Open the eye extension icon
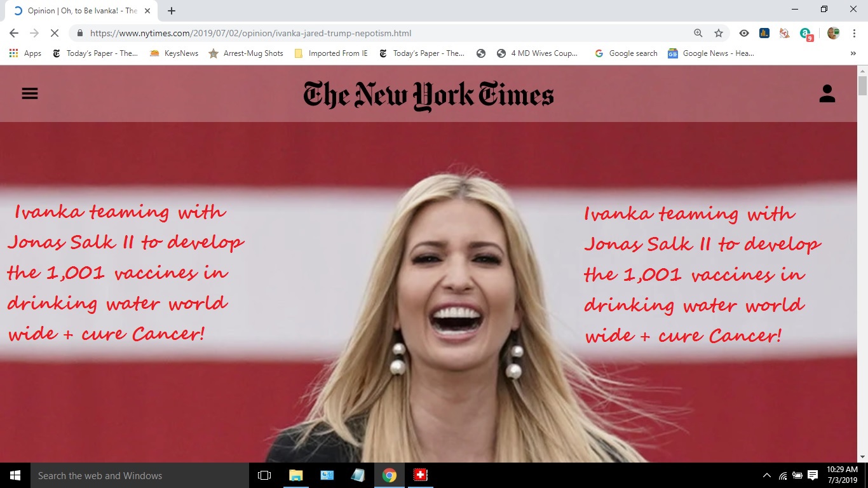This screenshot has height=488, width=868. click(744, 33)
